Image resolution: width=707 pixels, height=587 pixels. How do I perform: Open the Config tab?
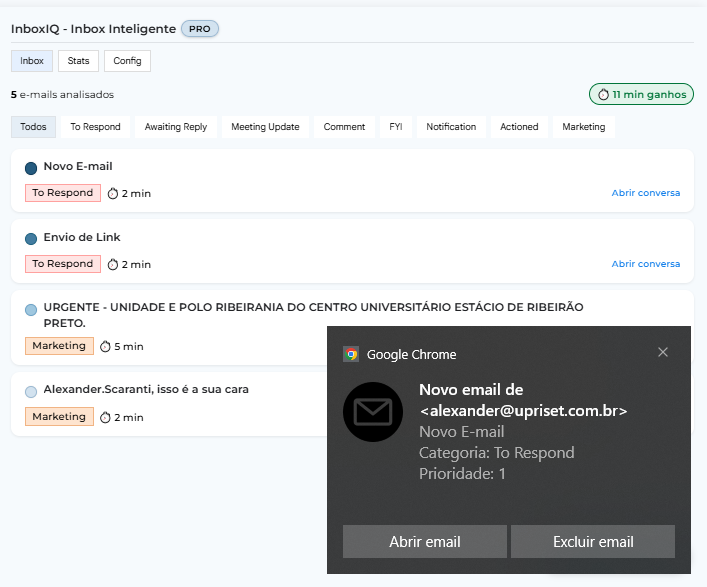coord(127,61)
